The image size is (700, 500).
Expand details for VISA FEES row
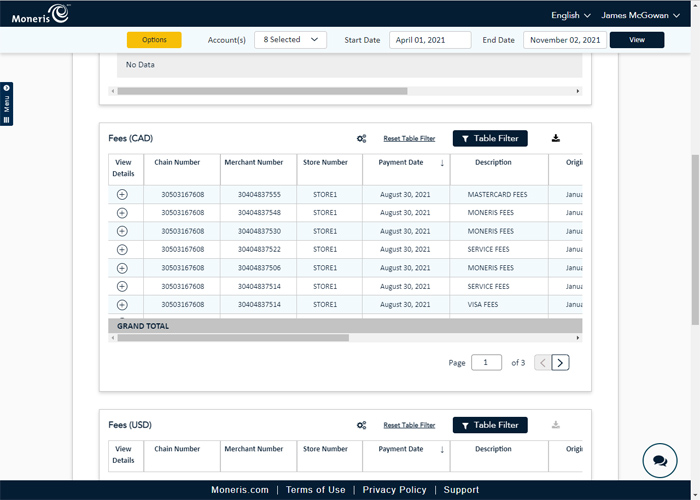click(122, 304)
